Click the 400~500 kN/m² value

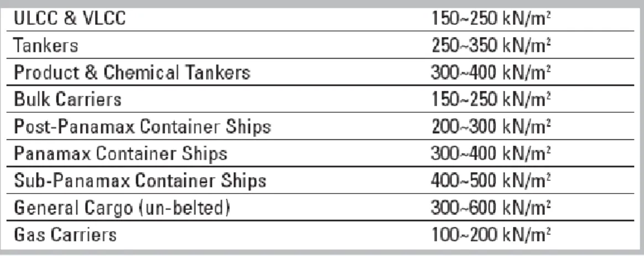coord(491,181)
